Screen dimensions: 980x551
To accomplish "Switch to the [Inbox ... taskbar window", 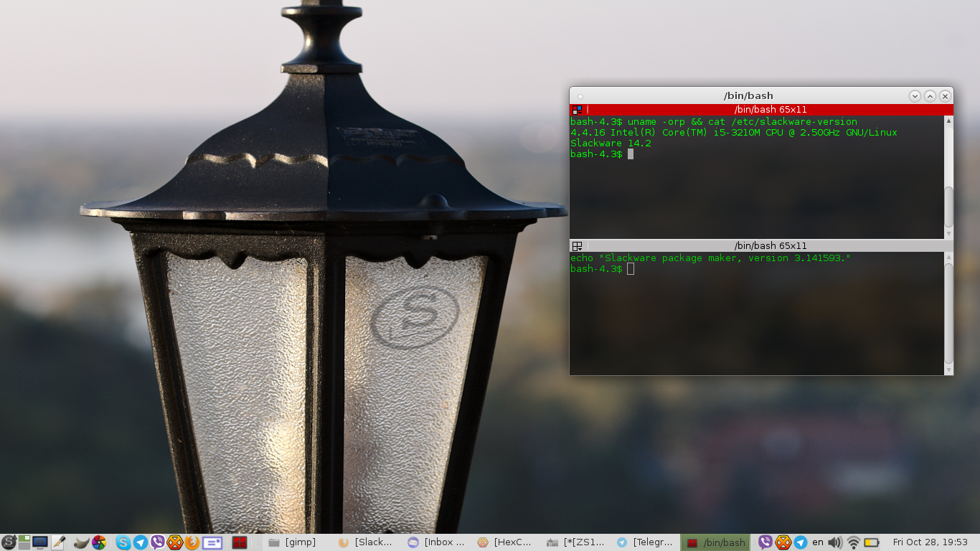I will [x=436, y=542].
